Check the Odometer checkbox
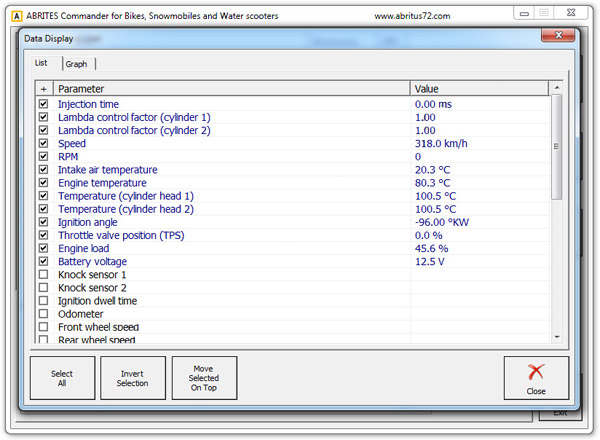The height and width of the screenshot is (440, 600). click(43, 314)
